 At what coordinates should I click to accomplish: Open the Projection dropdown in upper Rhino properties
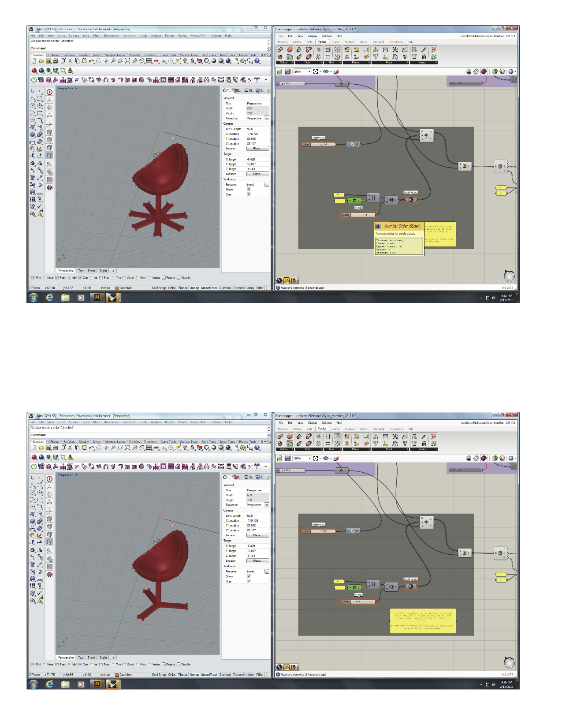click(266, 118)
